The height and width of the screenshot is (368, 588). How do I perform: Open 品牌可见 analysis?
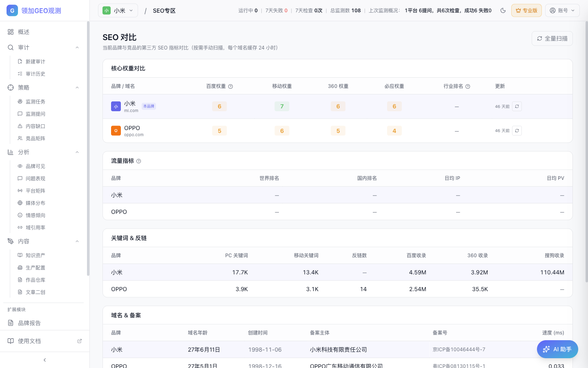35,166
